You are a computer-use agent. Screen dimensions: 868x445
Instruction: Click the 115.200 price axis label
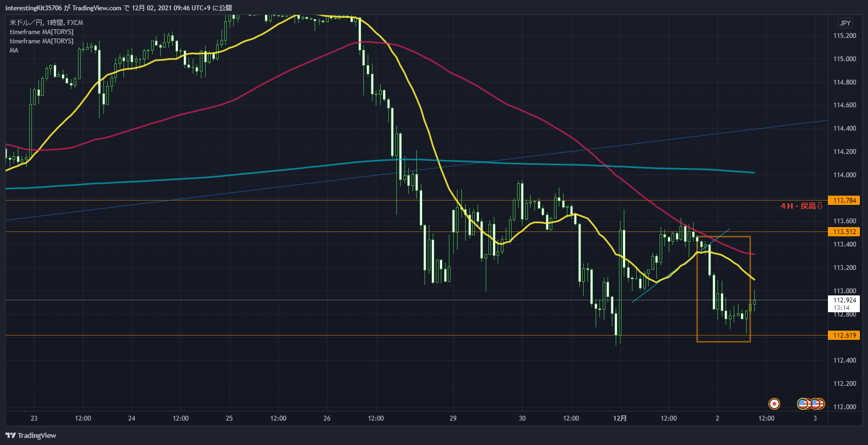844,36
